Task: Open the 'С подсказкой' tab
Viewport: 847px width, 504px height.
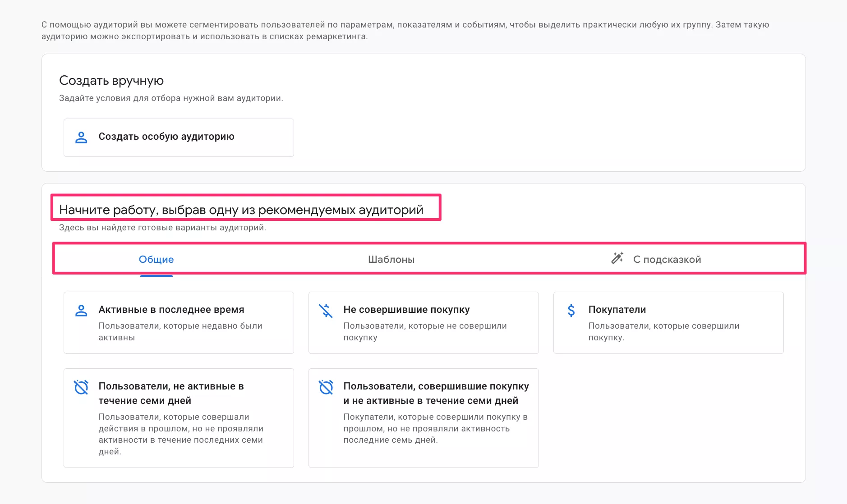Action: tap(667, 259)
